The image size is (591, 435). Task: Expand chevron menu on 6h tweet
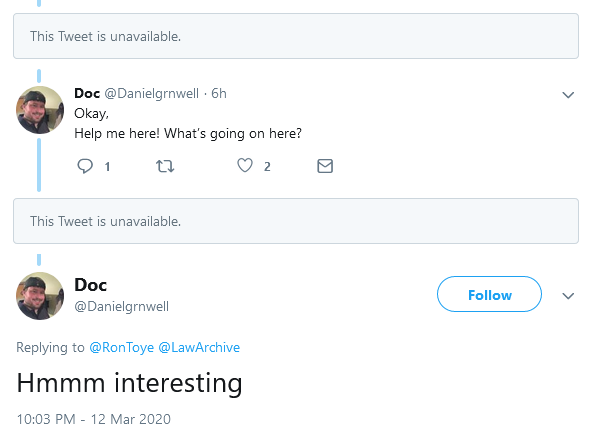tap(568, 95)
